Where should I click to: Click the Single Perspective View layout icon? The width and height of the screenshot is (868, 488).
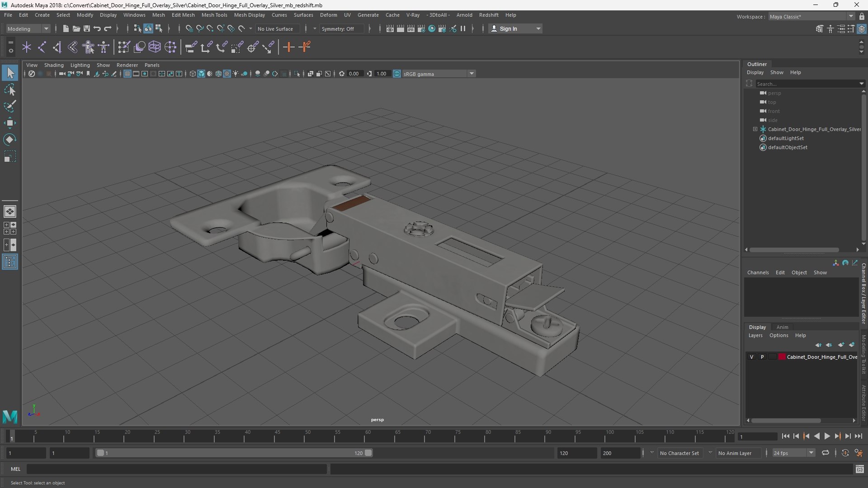(x=10, y=211)
